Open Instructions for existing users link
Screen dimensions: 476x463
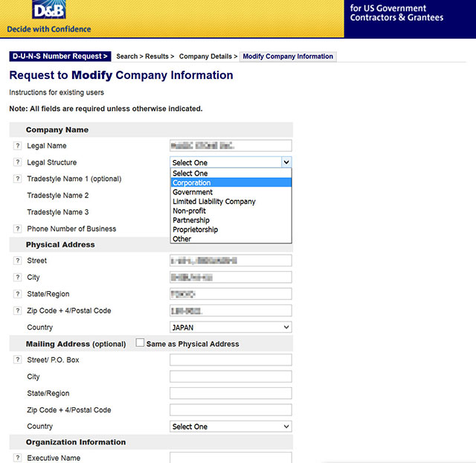click(57, 92)
